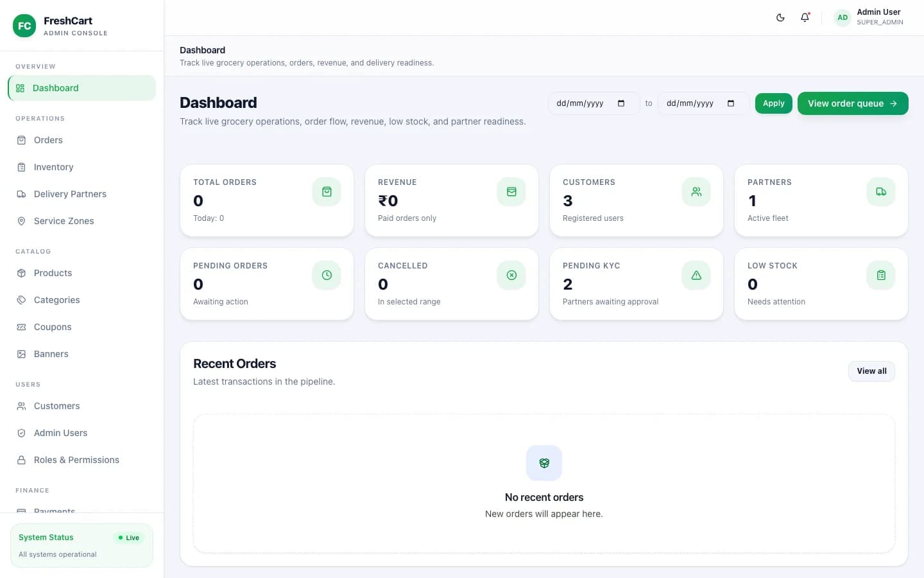Open calendar picker of end date field
924x578 pixels.
pyautogui.click(x=731, y=103)
